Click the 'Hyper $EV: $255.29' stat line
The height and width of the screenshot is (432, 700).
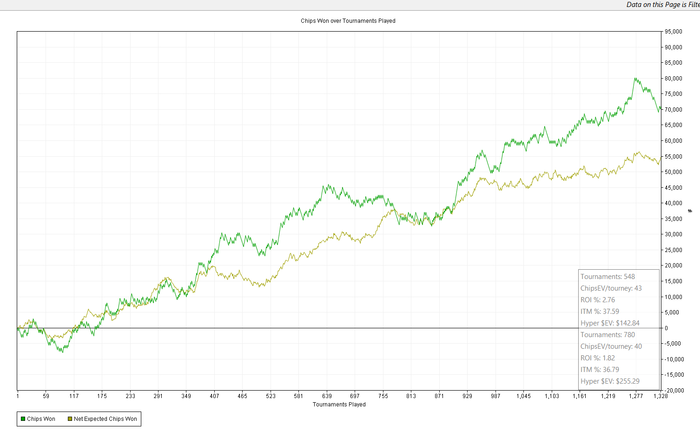[610, 381]
